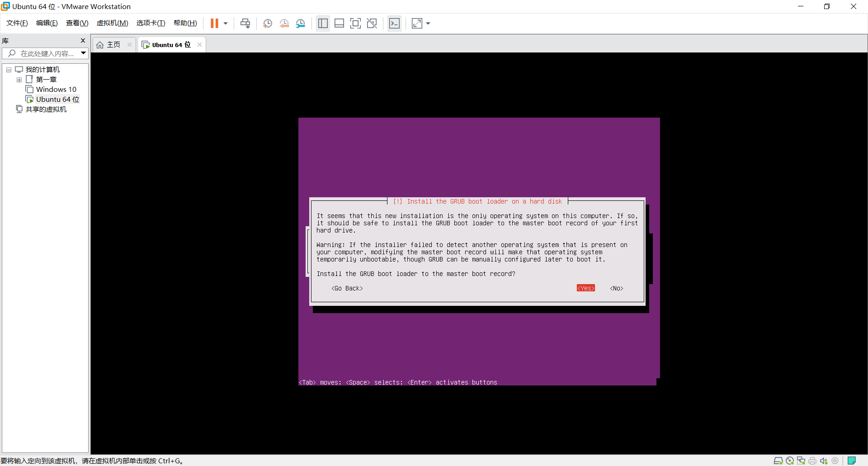Select 共享的虚拟机 in the library

click(46, 109)
